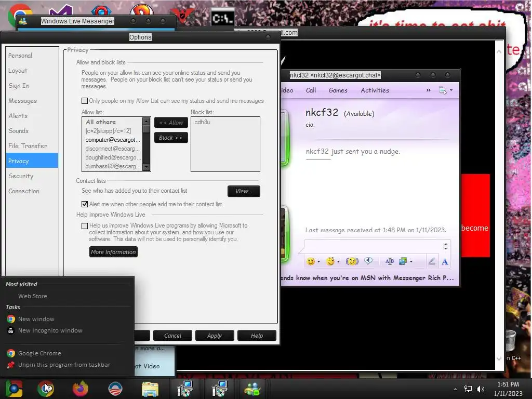Send a nudge with the shaking face icon
This screenshot has width=532, height=399.
click(x=352, y=261)
